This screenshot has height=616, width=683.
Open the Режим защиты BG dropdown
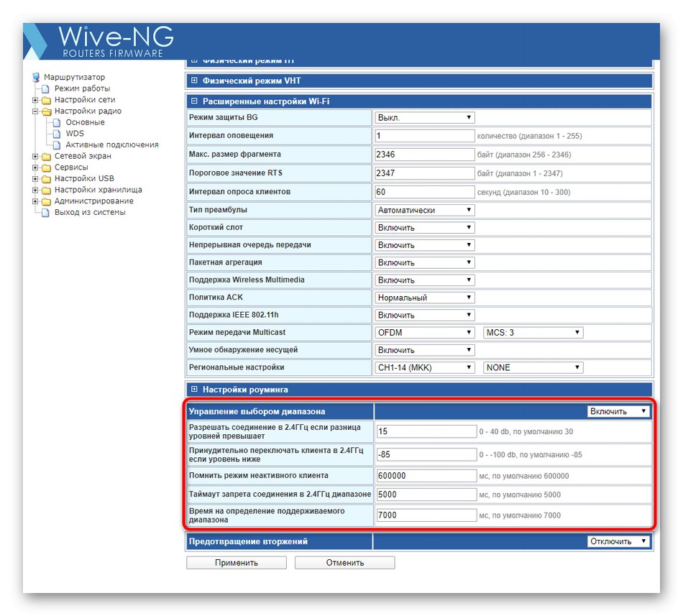click(x=425, y=118)
